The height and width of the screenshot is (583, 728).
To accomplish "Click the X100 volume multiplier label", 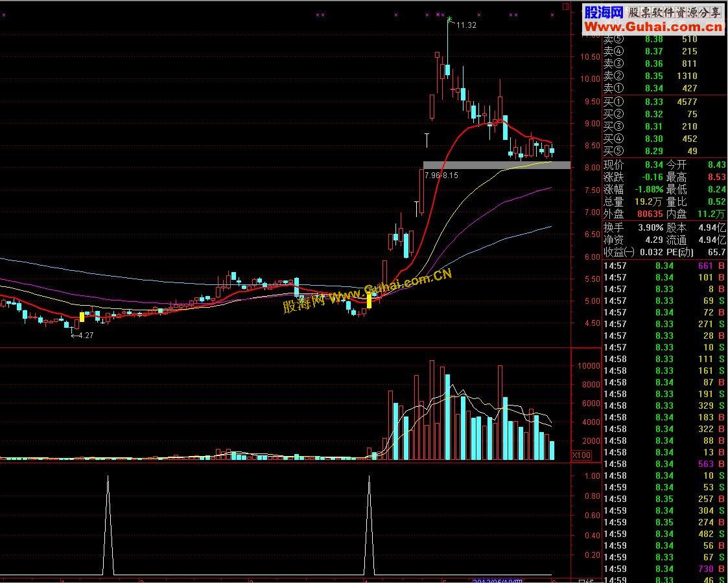I will (x=581, y=455).
